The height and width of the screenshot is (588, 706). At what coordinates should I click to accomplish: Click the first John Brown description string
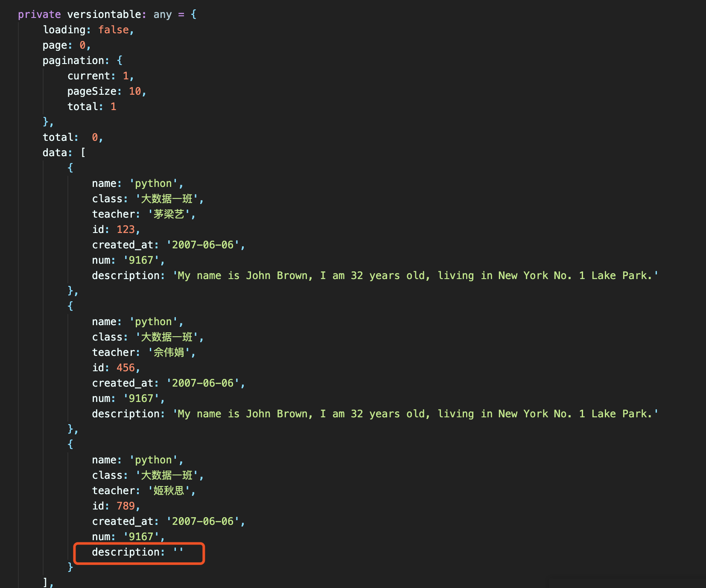(x=414, y=275)
